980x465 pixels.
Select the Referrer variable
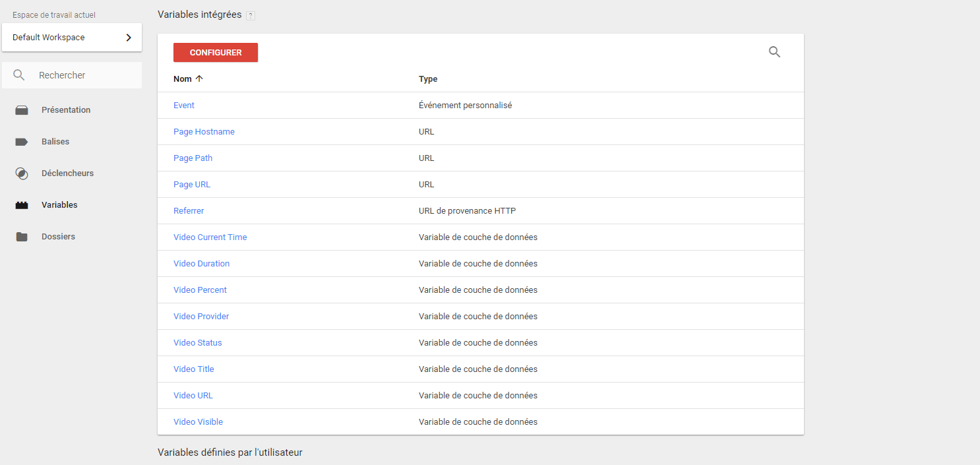[x=189, y=210]
